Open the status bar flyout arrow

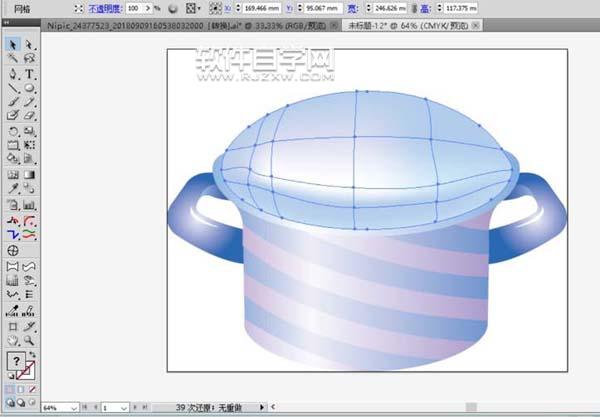261,408
